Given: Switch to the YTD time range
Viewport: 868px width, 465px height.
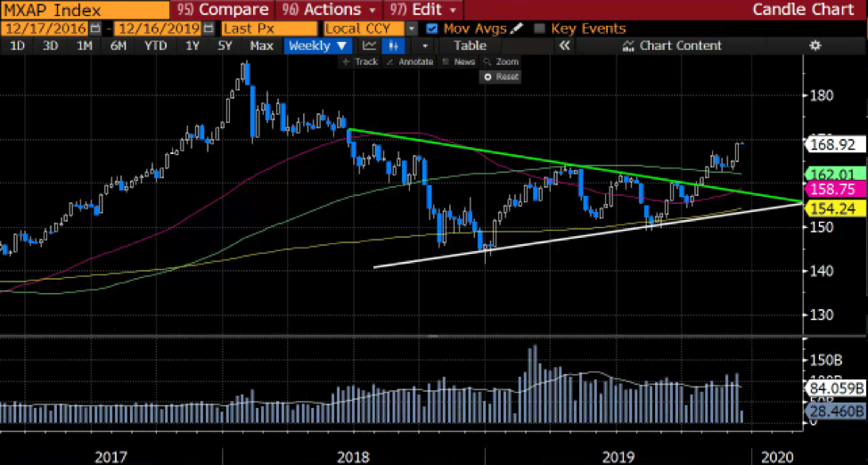Looking at the screenshot, I should point(155,45).
